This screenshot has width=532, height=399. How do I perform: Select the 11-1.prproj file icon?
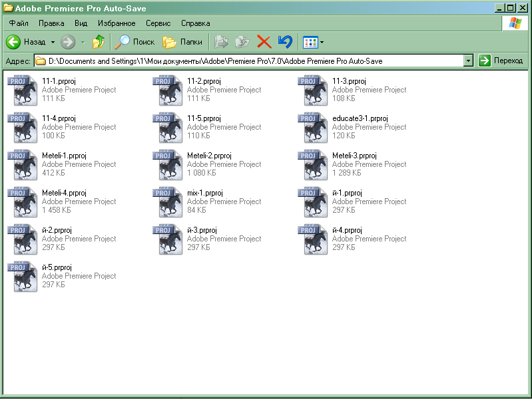pos(23,90)
